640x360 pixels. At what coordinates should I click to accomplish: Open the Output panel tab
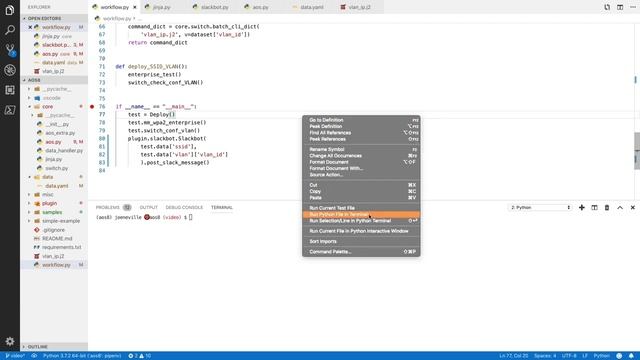pyautogui.click(x=149, y=207)
